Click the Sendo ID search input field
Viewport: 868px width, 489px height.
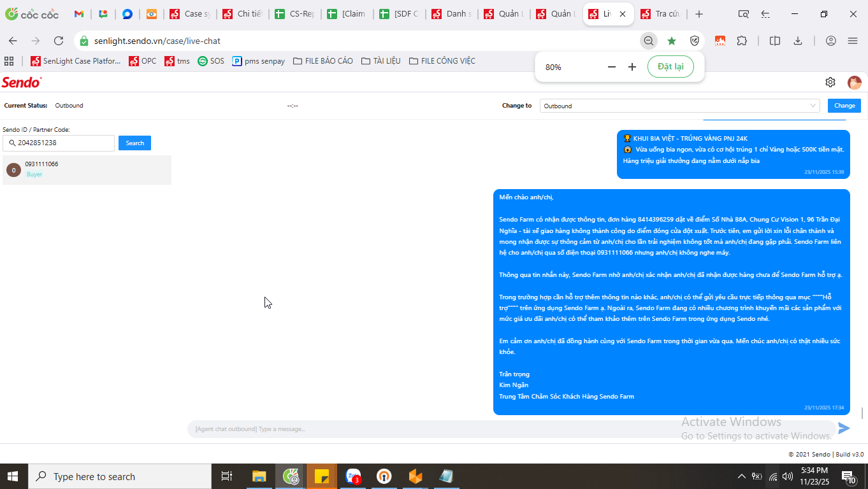(59, 143)
